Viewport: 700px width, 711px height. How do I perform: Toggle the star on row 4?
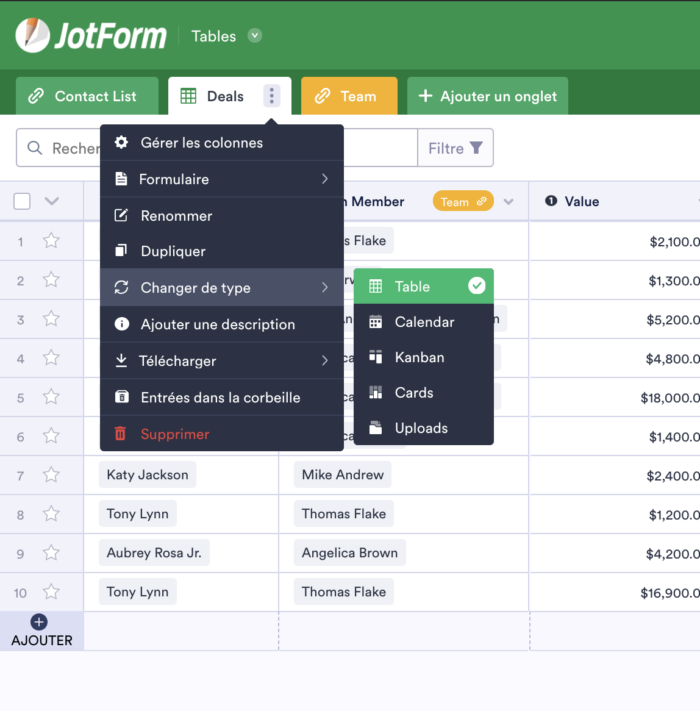[51, 357]
